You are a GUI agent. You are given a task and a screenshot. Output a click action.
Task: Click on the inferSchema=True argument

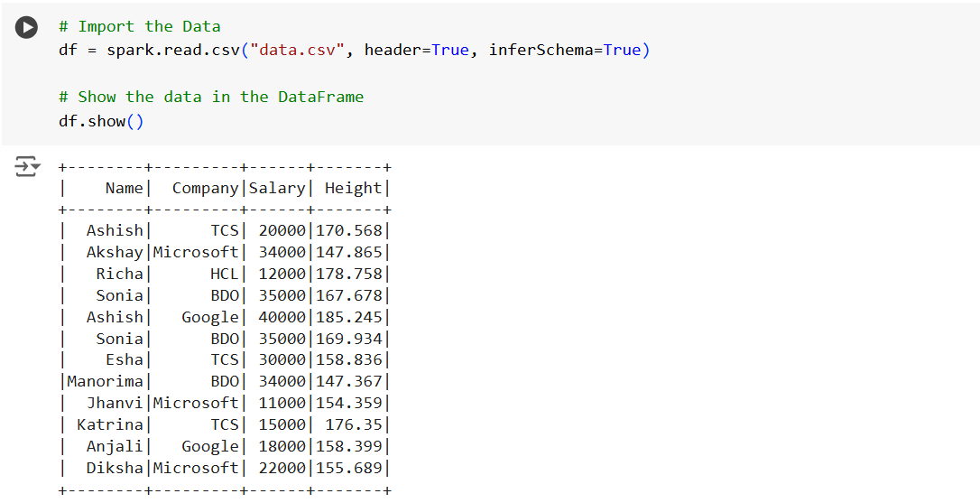pos(564,50)
